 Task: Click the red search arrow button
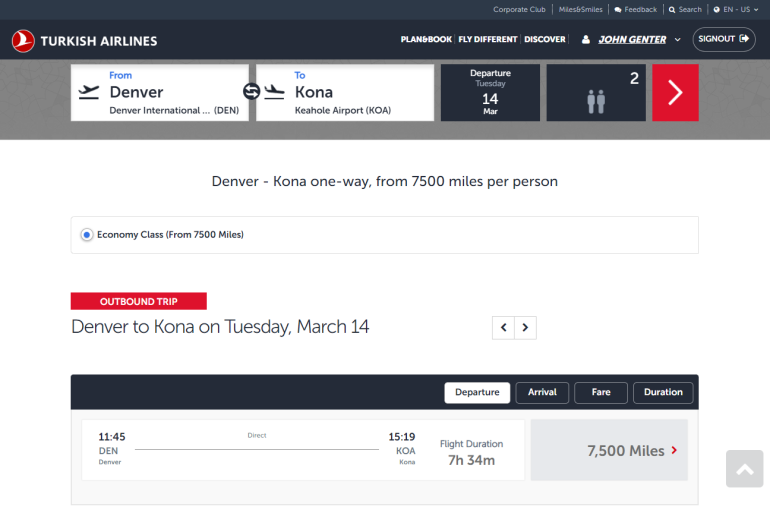point(675,93)
